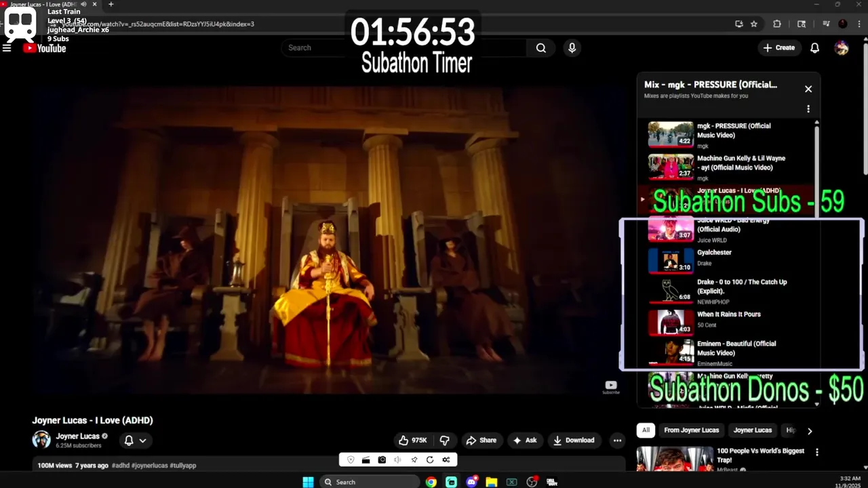Close the Mix playlist panel

tap(808, 89)
